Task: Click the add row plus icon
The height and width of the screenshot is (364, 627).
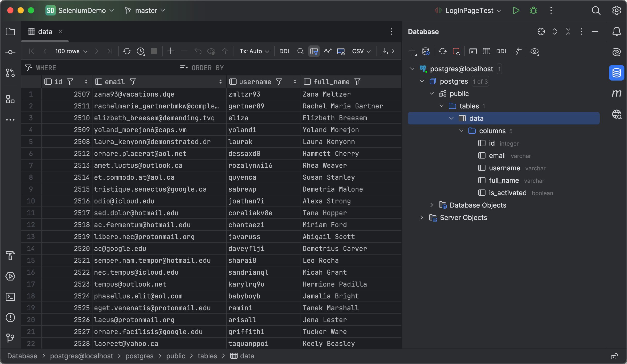Action: (x=171, y=51)
